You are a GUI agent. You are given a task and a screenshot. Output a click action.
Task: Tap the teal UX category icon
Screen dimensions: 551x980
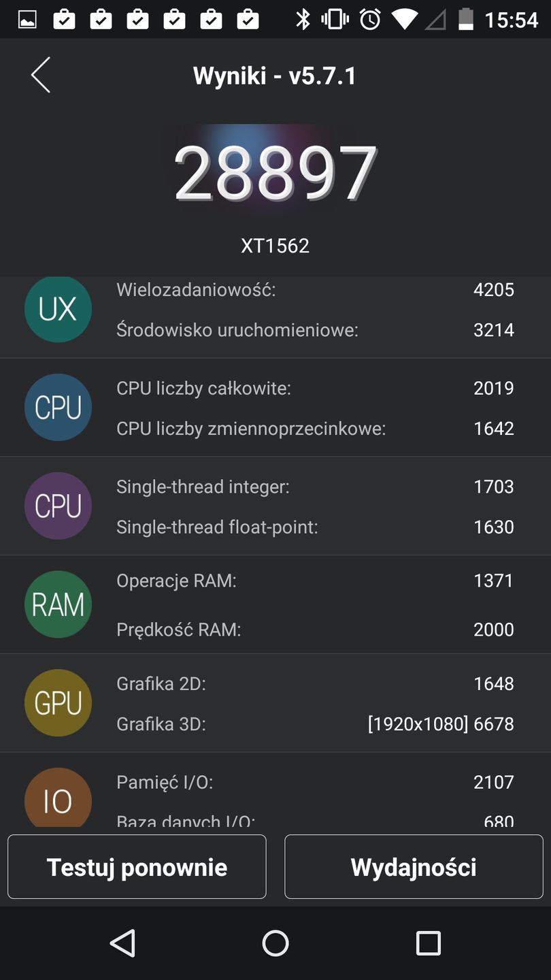point(58,310)
